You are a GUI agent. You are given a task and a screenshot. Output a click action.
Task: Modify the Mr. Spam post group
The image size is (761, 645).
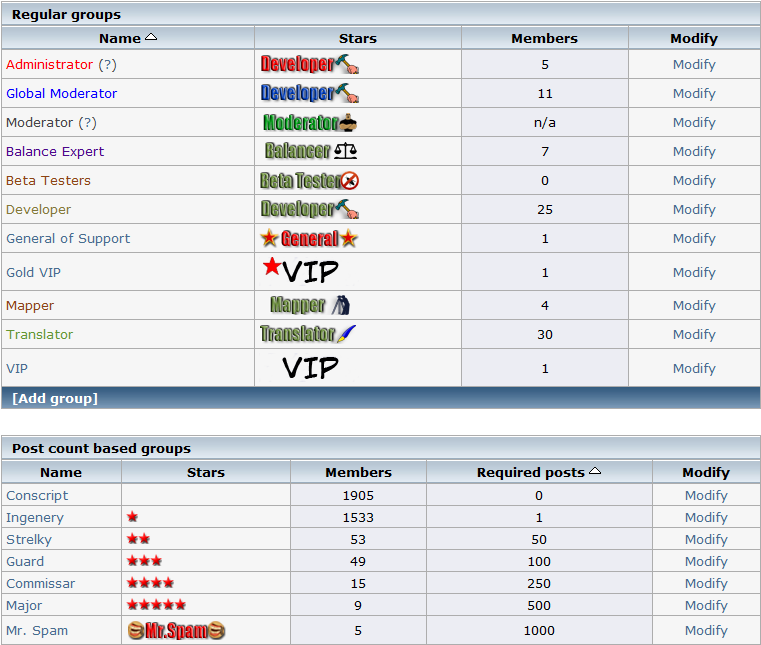click(x=706, y=630)
